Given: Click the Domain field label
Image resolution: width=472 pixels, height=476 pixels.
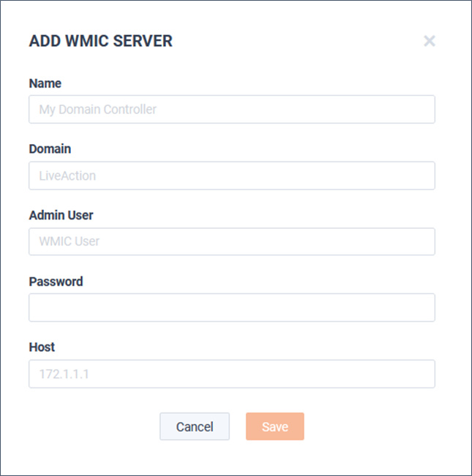Looking at the screenshot, I should [50, 149].
